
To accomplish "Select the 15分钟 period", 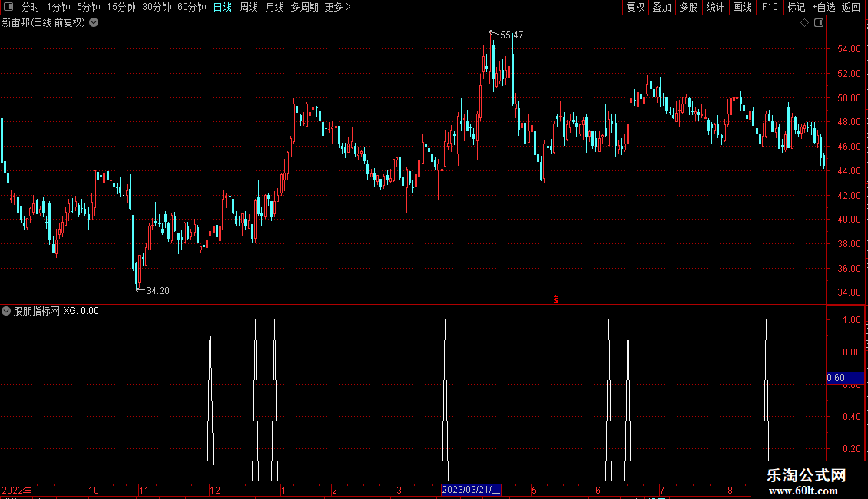I will tap(121, 7).
